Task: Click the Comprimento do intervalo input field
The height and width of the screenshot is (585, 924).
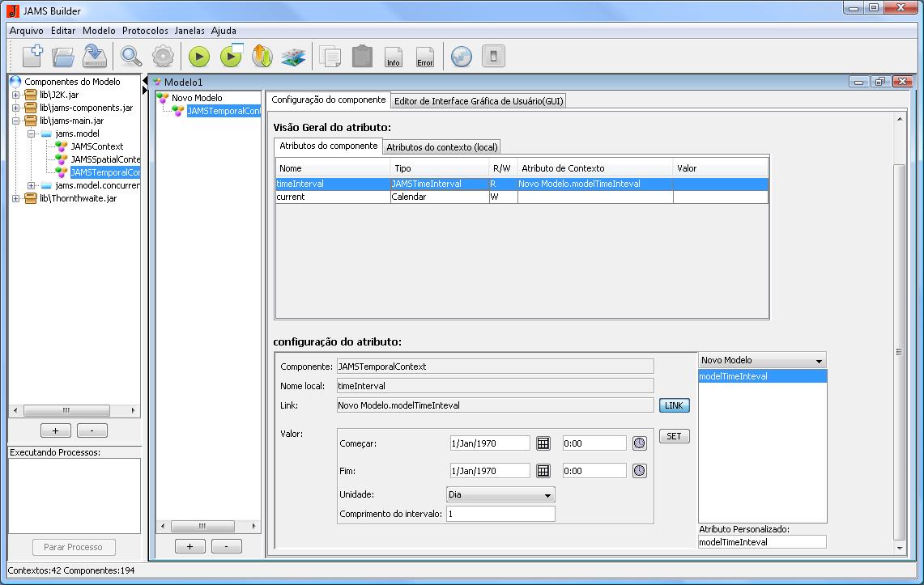Action: pos(500,514)
